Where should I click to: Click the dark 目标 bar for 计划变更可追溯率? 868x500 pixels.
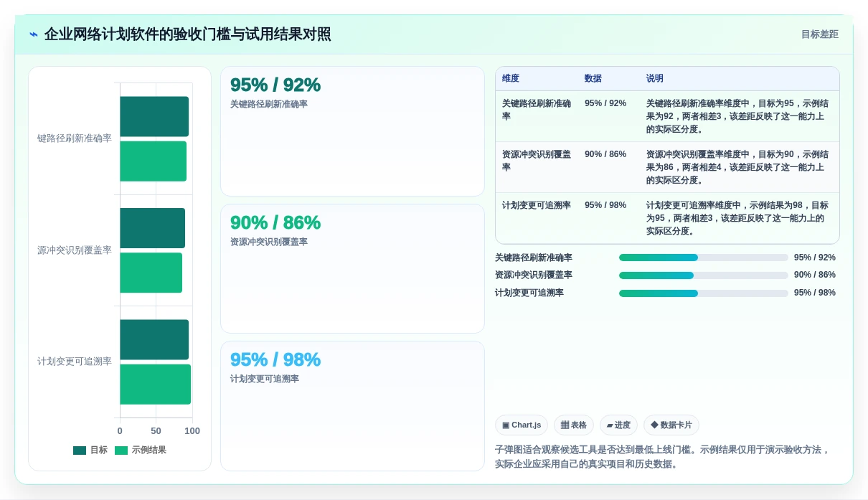(x=154, y=340)
